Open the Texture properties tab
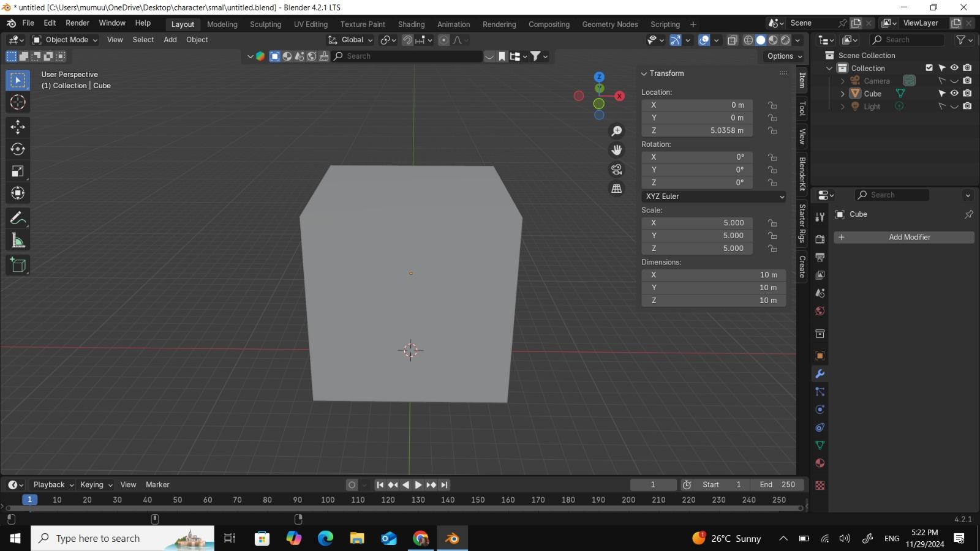Image resolution: width=980 pixels, height=551 pixels. (x=820, y=485)
